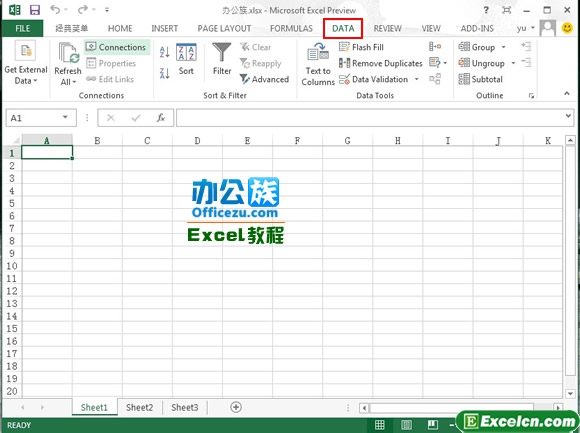Switch to the PAGE LAYOUT tab

[224, 28]
